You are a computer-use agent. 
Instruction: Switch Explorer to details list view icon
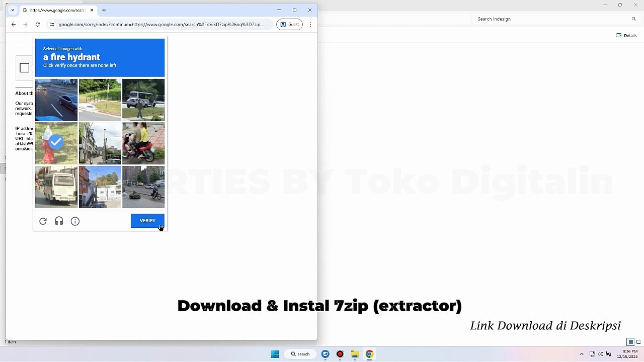(630, 342)
